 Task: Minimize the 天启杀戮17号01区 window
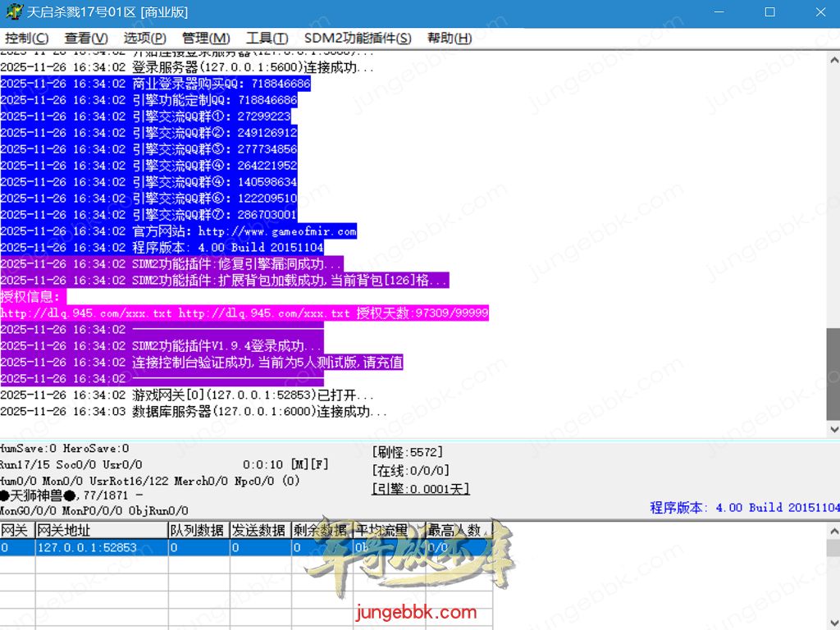[x=719, y=12]
